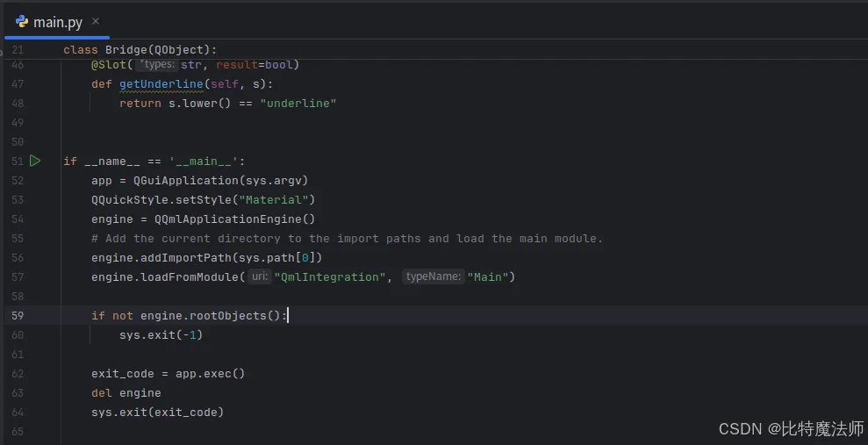The height and width of the screenshot is (445, 868).
Task: Click gutter line number 21 in sticky header
Action: tap(18, 50)
